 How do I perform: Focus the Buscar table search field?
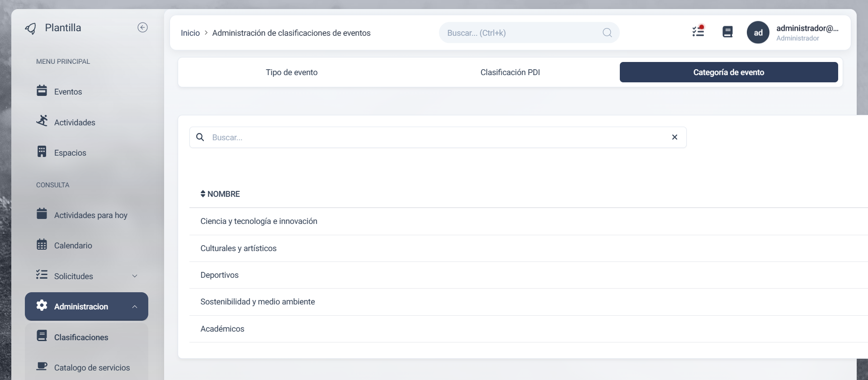pos(434,138)
